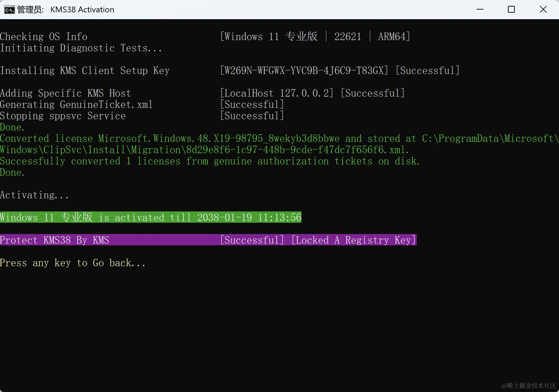Click 'Protect KMS38 By KMS' text
The height and width of the screenshot is (392, 559).
55,240
